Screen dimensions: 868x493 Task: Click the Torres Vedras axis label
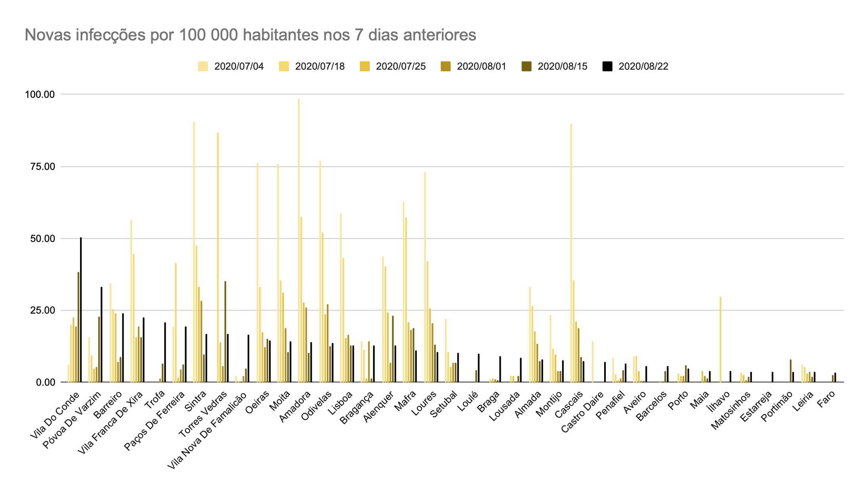[x=204, y=413]
